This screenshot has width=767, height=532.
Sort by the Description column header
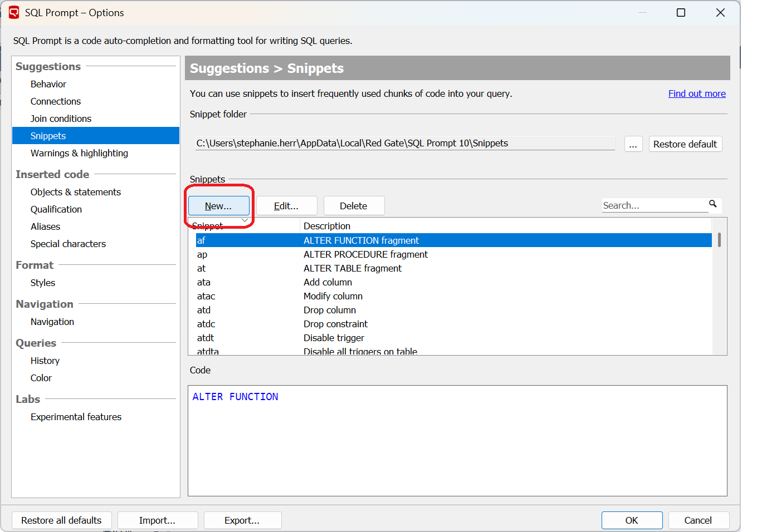click(327, 226)
